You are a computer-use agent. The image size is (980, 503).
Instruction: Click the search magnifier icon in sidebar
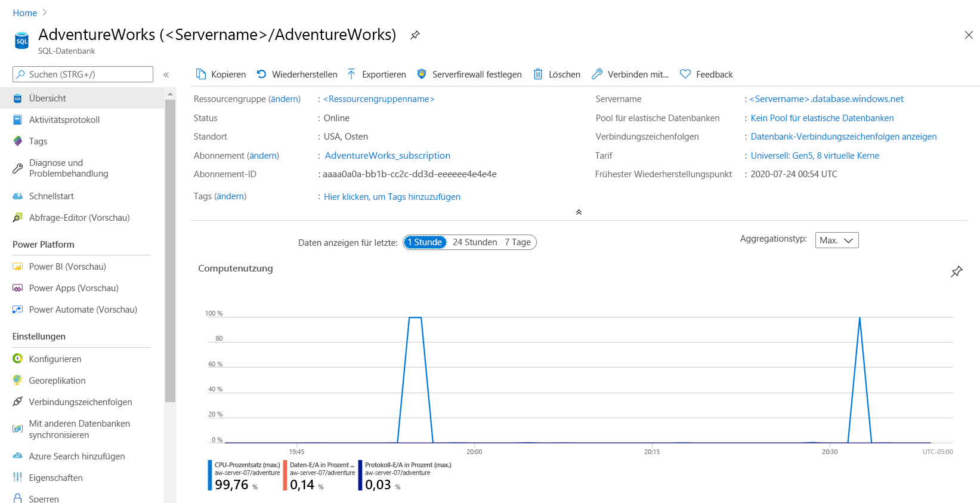[21, 75]
